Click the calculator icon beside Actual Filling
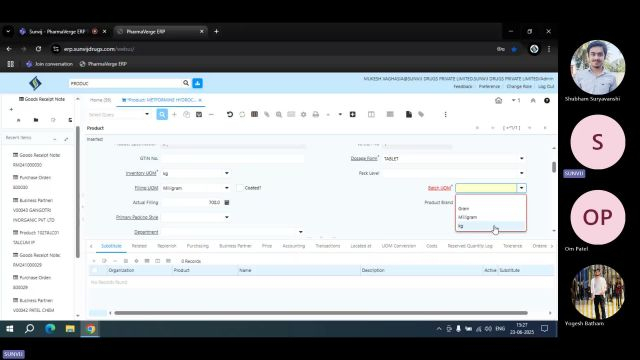This screenshot has width=640, height=360. pos(227,202)
